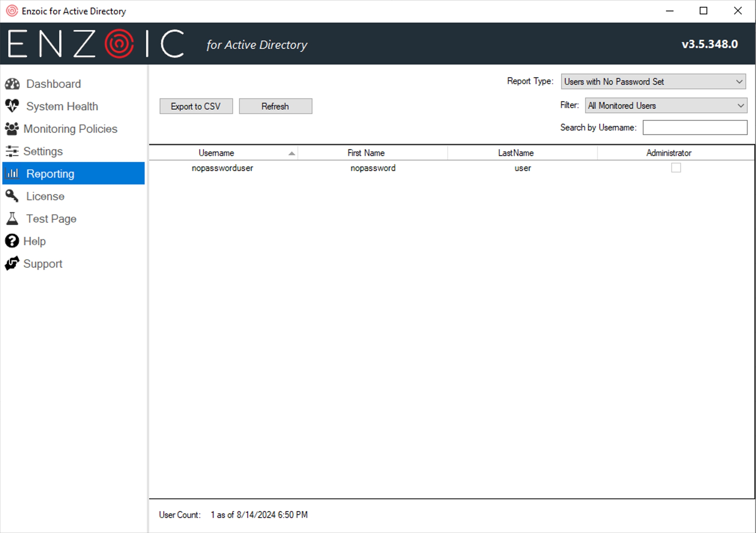The height and width of the screenshot is (533, 756).
Task: Toggle Administrator checkbox for nopassworduser
Action: [x=676, y=168]
